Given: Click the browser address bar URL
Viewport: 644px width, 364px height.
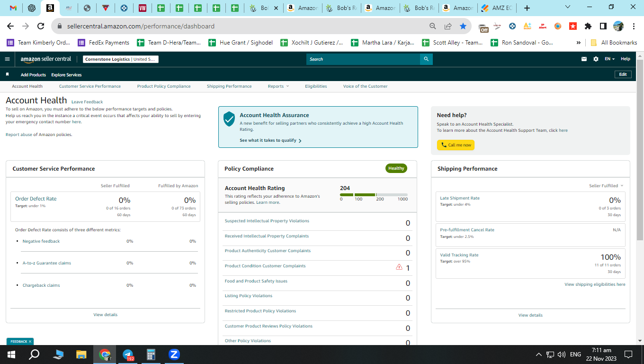Looking at the screenshot, I should 141,26.
